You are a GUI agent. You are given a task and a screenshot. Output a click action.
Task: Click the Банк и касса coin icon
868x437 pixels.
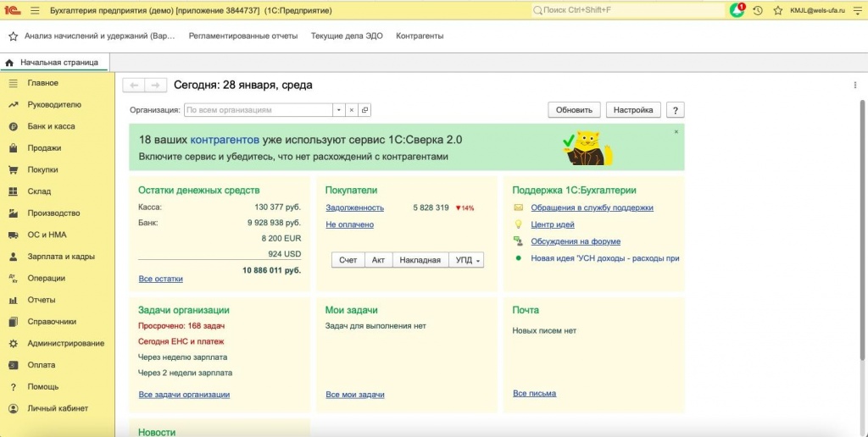14,126
